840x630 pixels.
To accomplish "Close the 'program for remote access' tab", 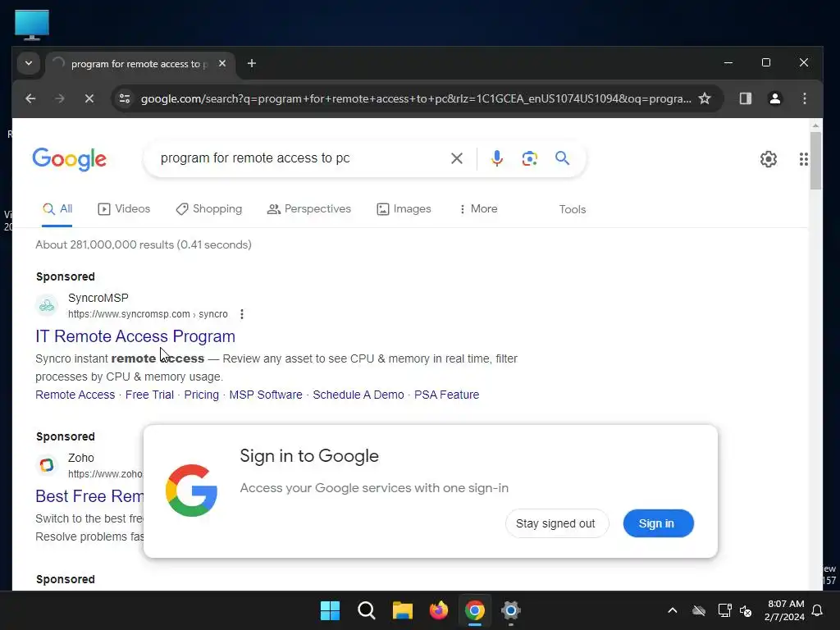I will (222, 63).
